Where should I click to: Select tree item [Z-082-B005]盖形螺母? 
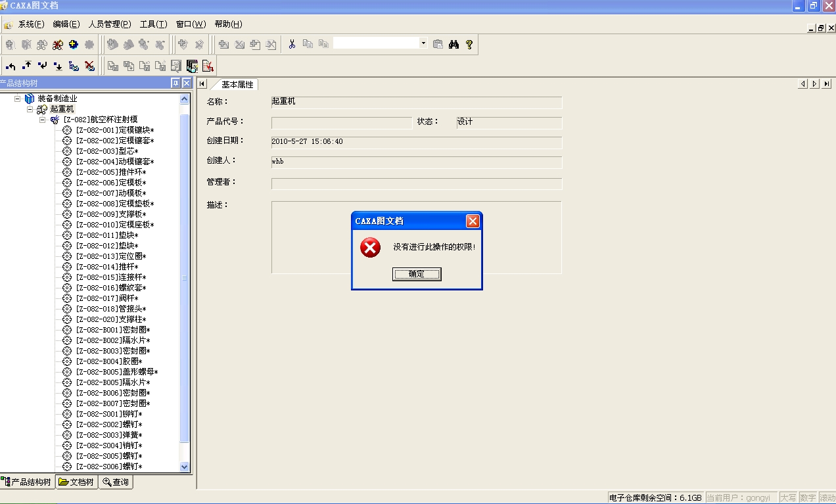[x=116, y=372]
